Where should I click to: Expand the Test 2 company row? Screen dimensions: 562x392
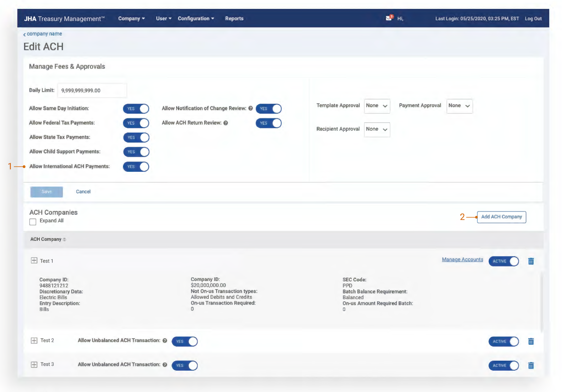click(x=34, y=341)
